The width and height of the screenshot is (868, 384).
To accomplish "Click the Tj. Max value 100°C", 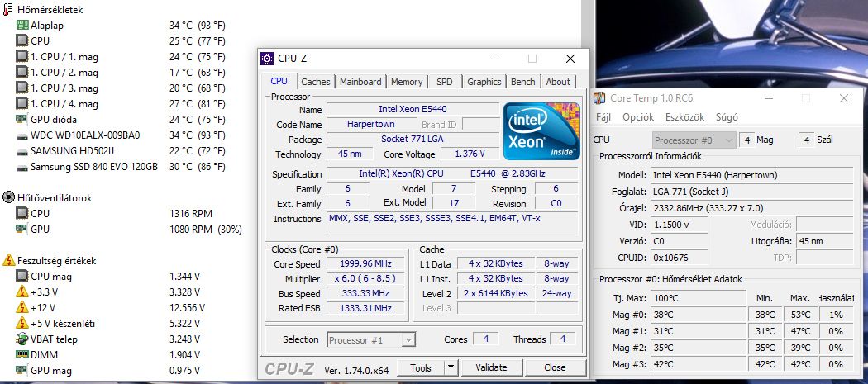I will pyautogui.click(x=698, y=298).
